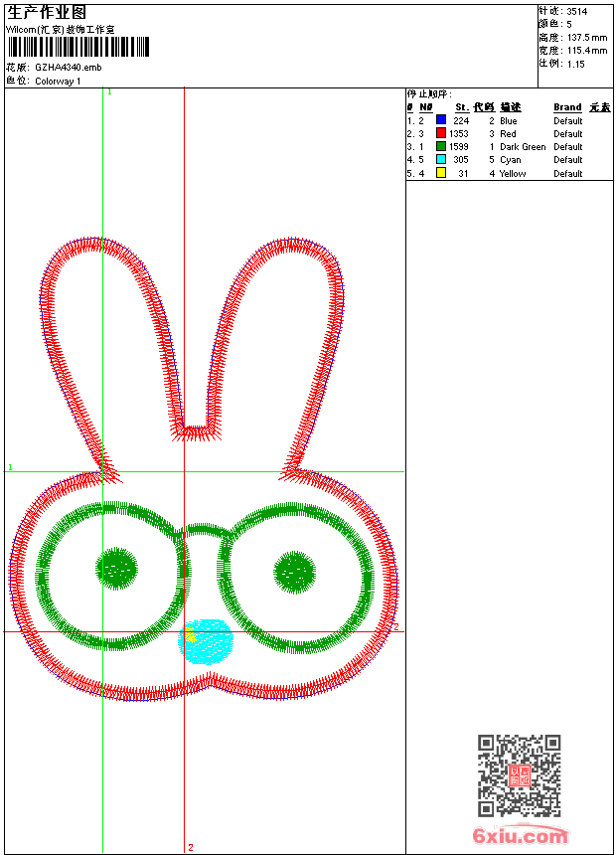Click the blue color swatch in row 1
The height and width of the screenshot is (855, 616).
pyautogui.click(x=441, y=119)
